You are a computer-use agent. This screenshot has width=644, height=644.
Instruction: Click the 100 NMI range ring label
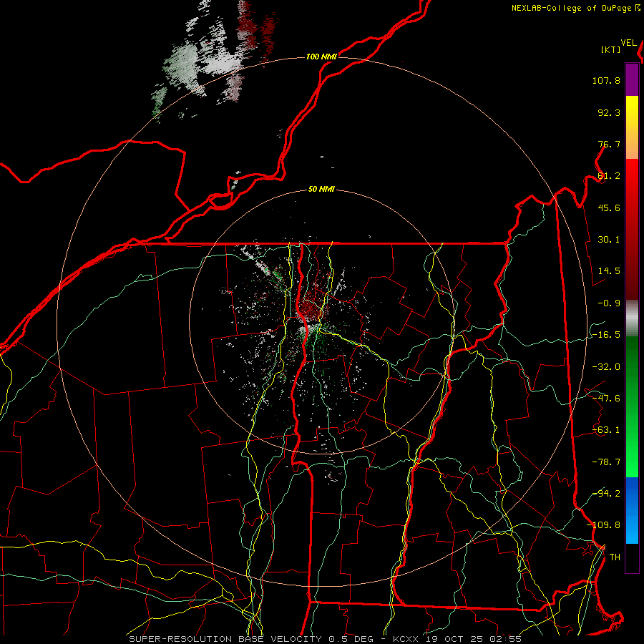coord(321,57)
